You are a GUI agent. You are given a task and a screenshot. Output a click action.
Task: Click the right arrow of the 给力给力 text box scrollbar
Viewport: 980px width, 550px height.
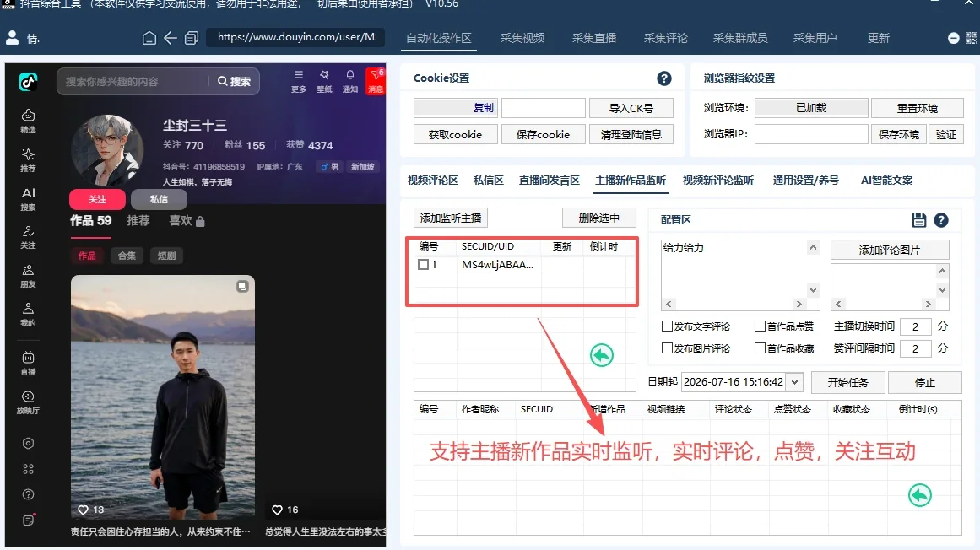(x=799, y=304)
